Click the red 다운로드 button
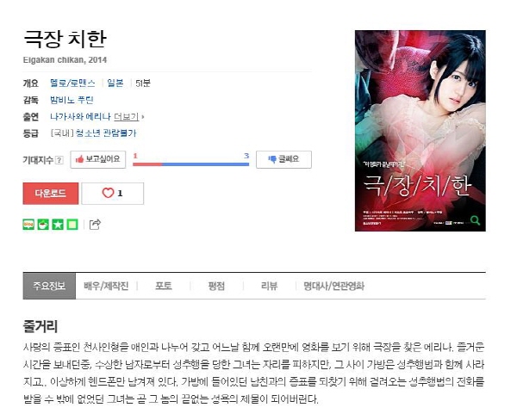The image size is (517, 420). (51, 194)
